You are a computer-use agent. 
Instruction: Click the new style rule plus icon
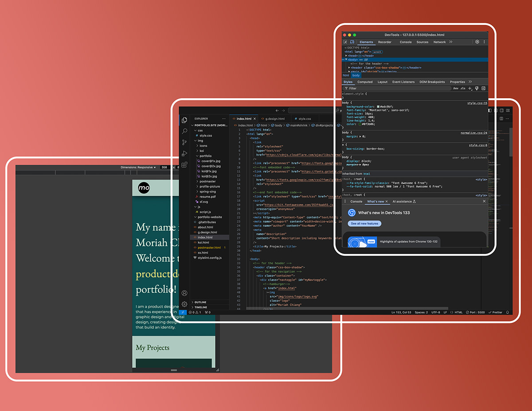469,88
